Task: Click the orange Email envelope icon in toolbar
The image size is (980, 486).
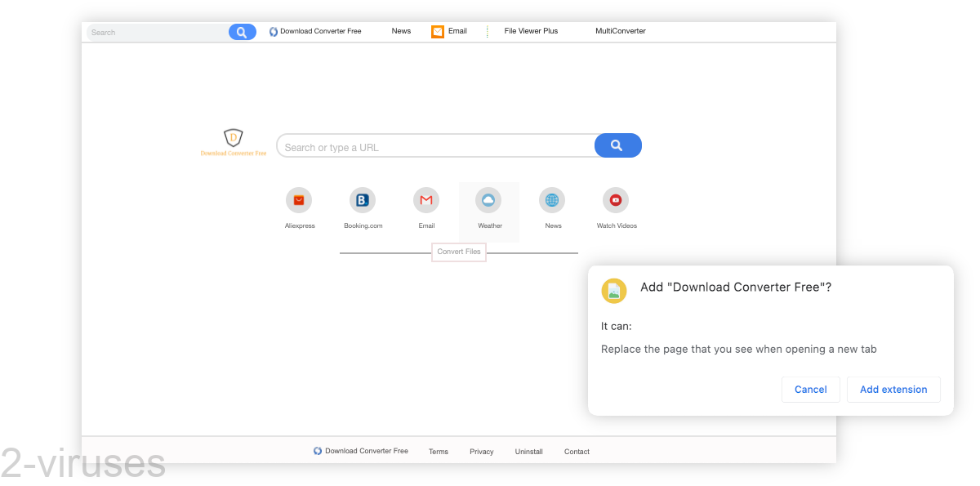Action: pos(438,32)
